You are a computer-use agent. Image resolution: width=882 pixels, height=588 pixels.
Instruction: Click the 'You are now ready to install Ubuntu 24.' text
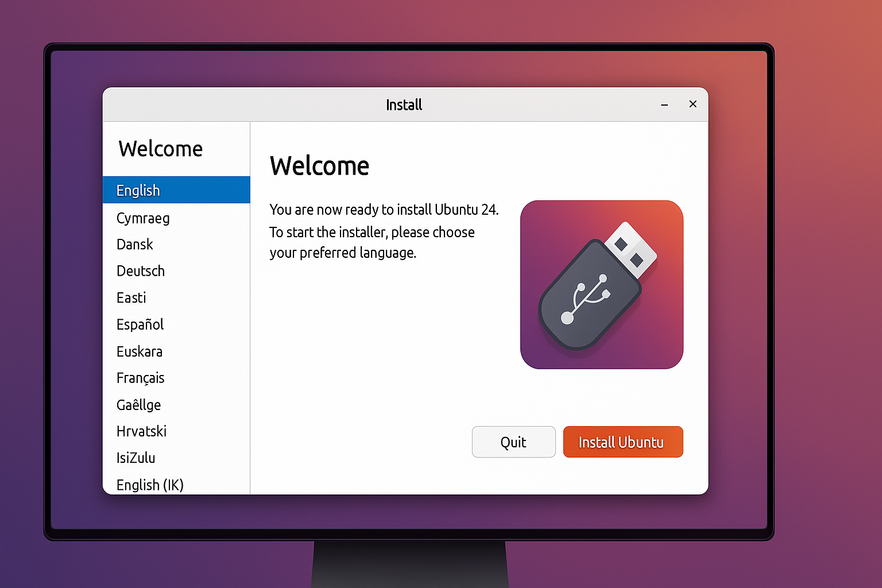pyautogui.click(x=384, y=210)
